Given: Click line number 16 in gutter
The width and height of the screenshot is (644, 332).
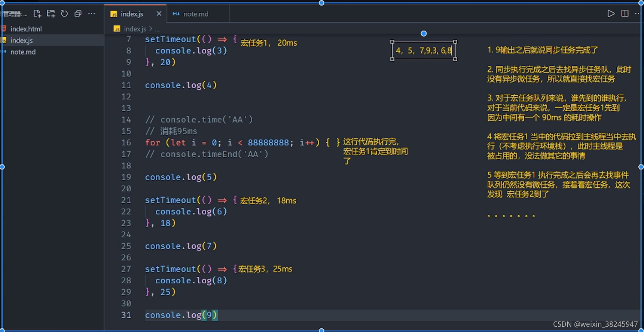Looking at the screenshot, I should (126, 142).
